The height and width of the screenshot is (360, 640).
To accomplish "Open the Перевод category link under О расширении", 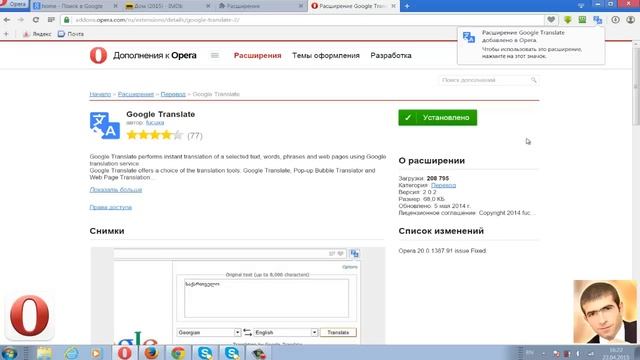I will click(443, 185).
